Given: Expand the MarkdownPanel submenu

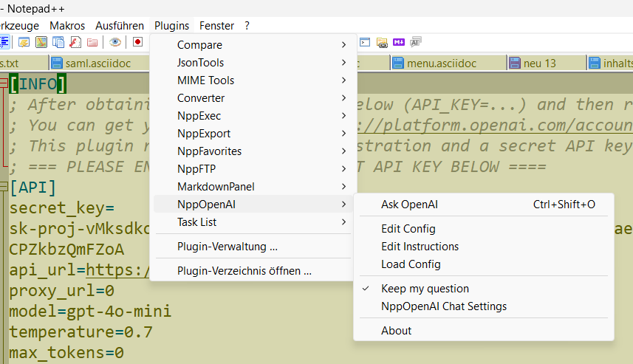Looking at the screenshot, I should [x=253, y=187].
